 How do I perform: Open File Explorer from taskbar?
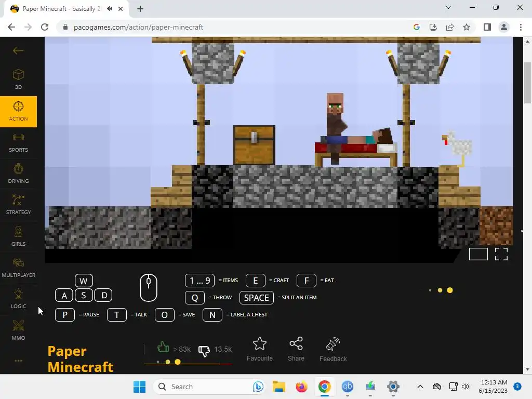coord(279,387)
